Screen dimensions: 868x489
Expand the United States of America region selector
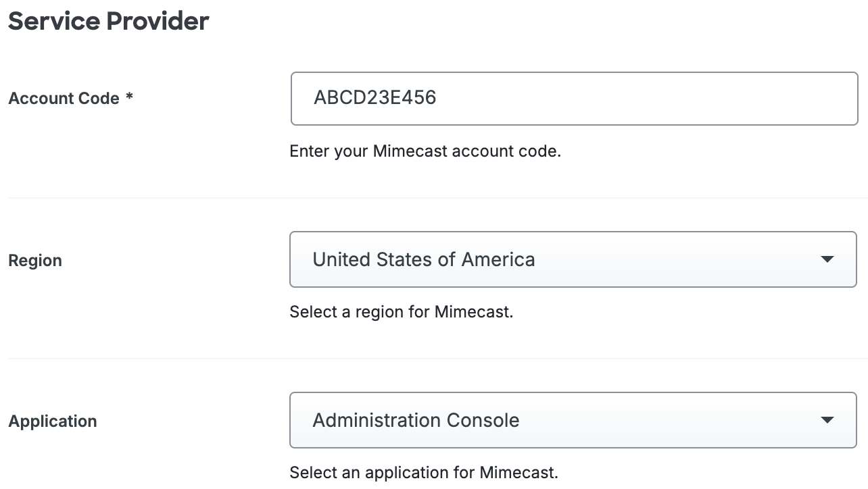[x=573, y=259]
